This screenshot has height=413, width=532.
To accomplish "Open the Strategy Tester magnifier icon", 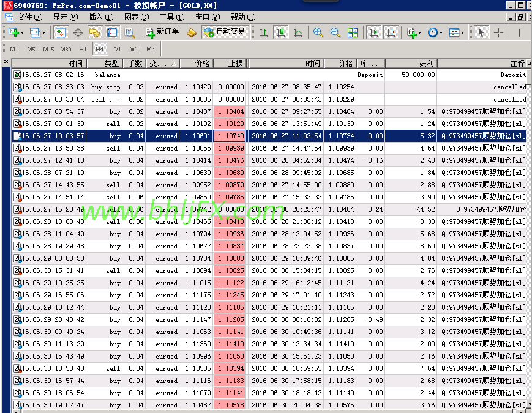I will coord(129,32).
